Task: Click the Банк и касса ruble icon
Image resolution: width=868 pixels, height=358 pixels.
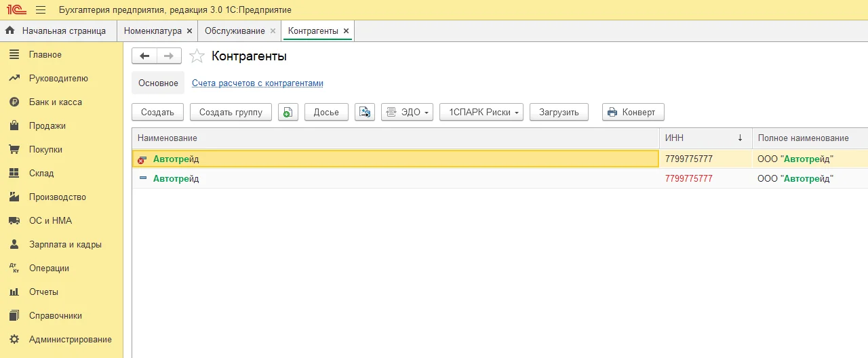Action: tap(14, 102)
